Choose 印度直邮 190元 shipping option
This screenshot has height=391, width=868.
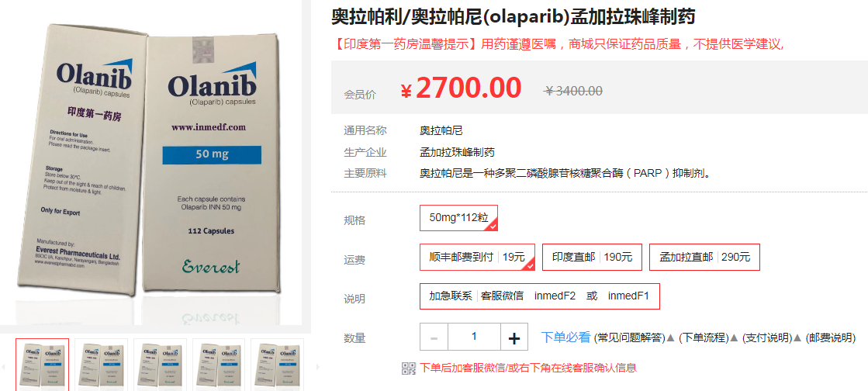click(592, 258)
